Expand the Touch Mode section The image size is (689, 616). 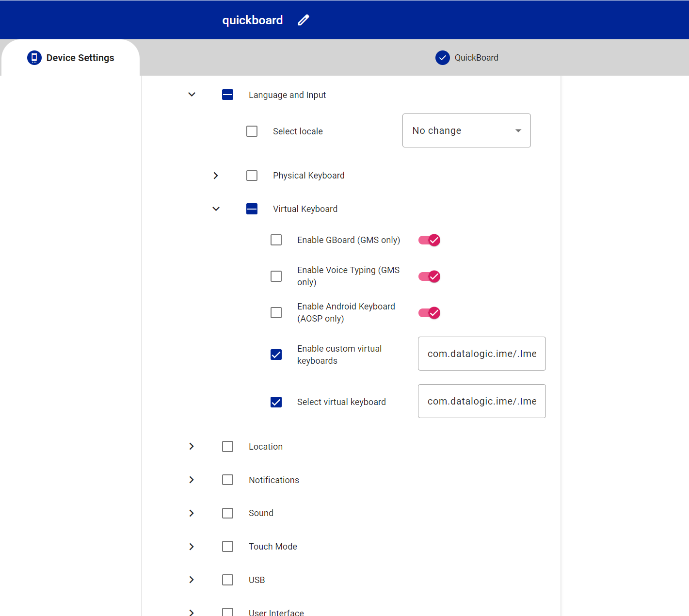tap(192, 547)
